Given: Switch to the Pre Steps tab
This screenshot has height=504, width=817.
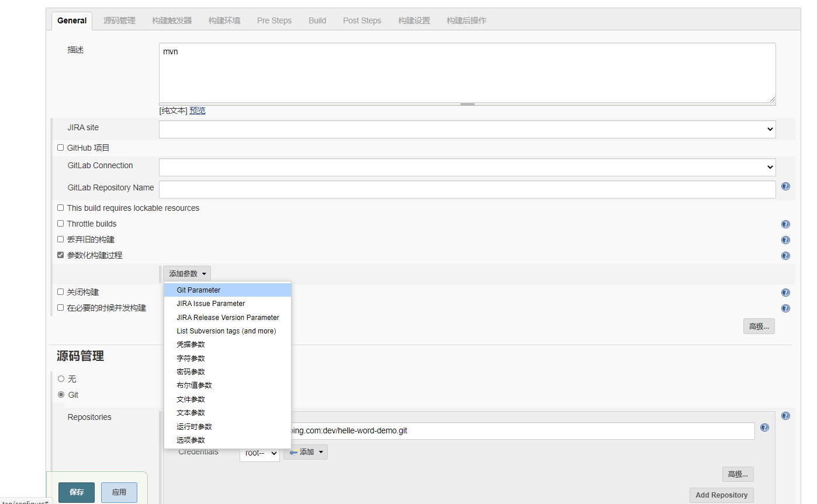Looking at the screenshot, I should (x=274, y=20).
